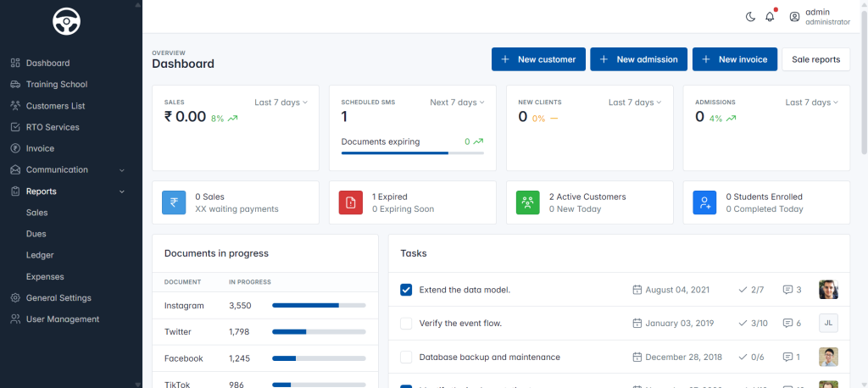This screenshot has width=868, height=388.
Task: Open the Sales 'Last 7 days' dropdown
Action: [281, 103]
